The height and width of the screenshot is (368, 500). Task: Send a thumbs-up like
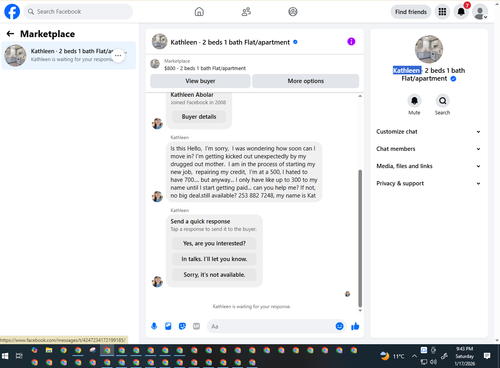355,326
